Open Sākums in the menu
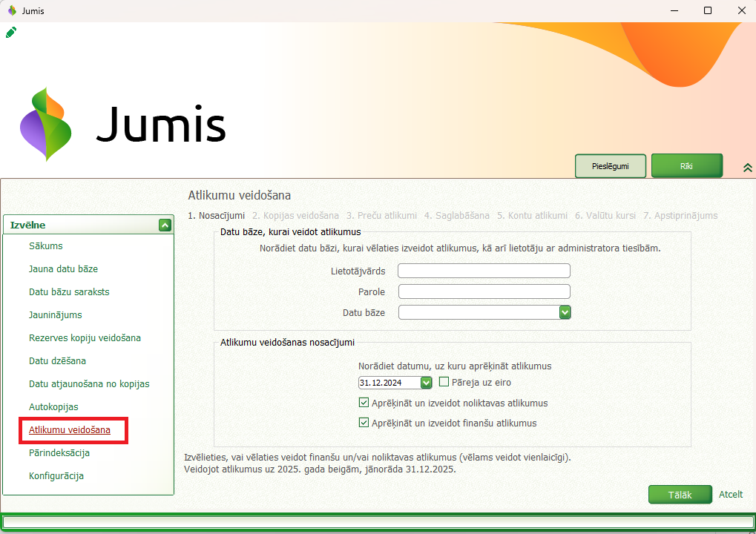756x534 pixels. tap(46, 245)
